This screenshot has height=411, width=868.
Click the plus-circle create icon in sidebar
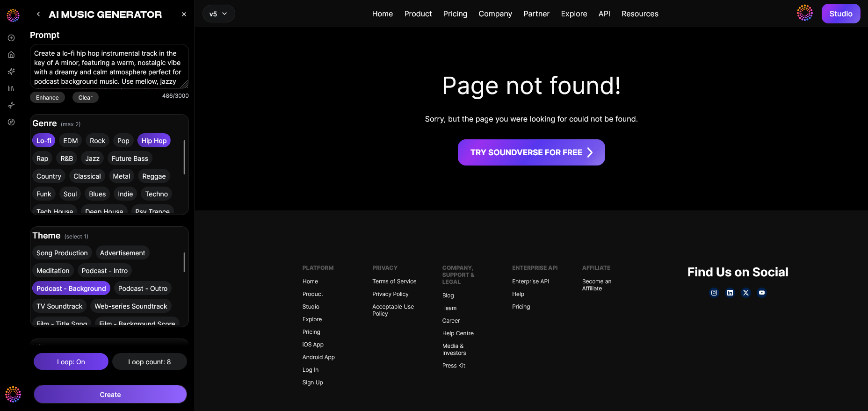click(11, 38)
